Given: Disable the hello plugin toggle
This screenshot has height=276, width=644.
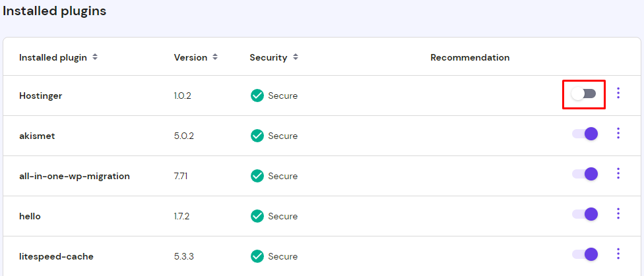Looking at the screenshot, I should [585, 214].
